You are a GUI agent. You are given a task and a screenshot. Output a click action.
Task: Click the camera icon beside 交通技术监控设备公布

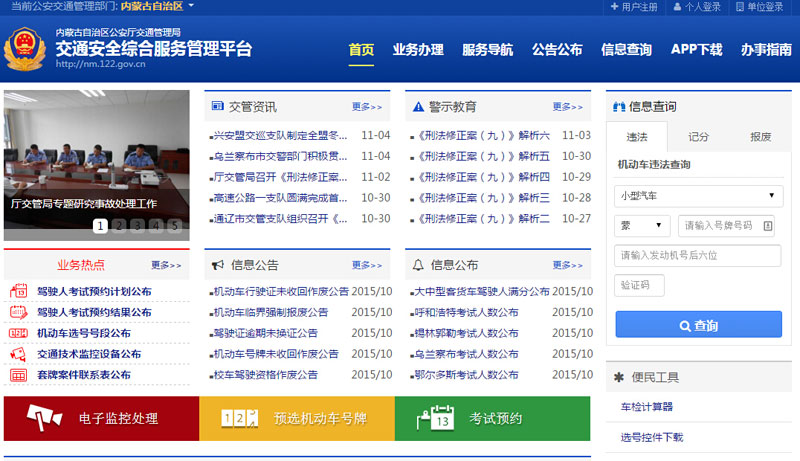[18, 354]
